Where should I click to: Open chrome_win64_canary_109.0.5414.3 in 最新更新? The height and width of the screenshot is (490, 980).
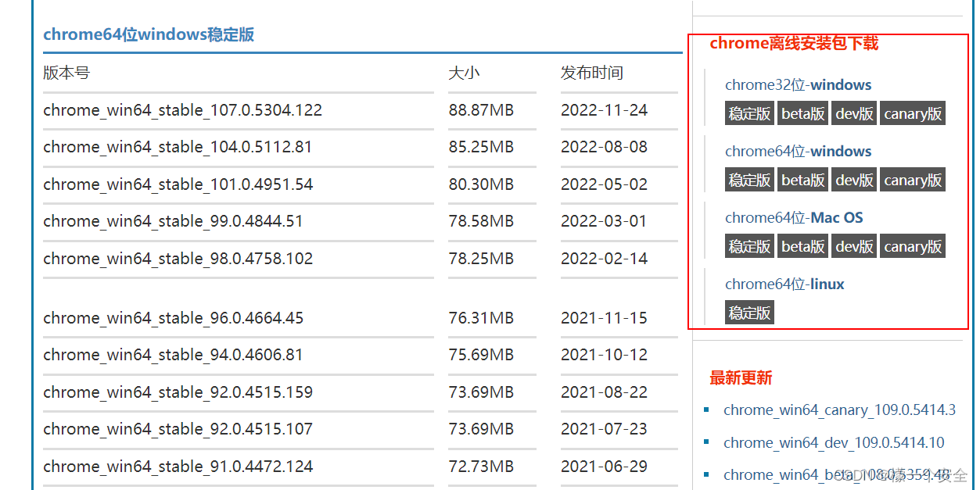[x=839, y=410]
